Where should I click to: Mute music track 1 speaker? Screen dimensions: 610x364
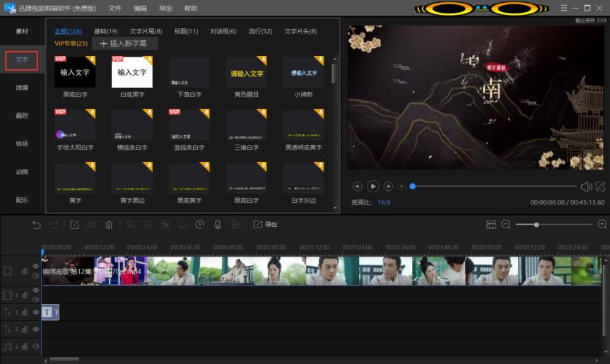pos(36,346)
